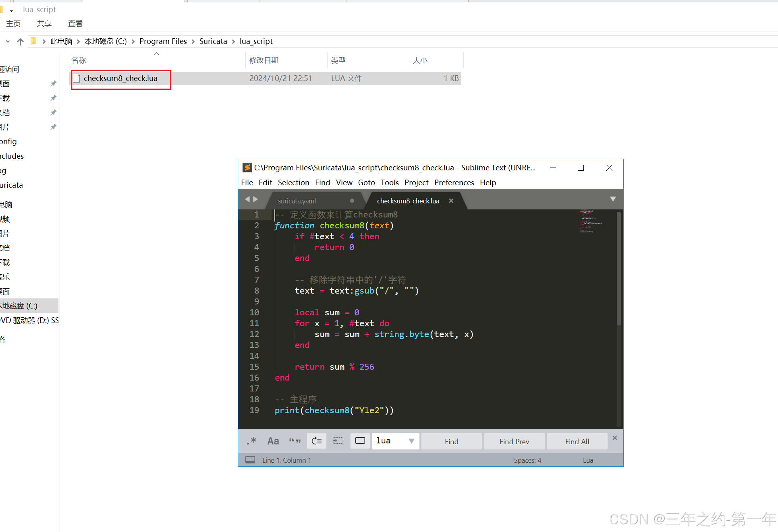
Task: Toggle in-selection search option
Action: pos(338,441)
